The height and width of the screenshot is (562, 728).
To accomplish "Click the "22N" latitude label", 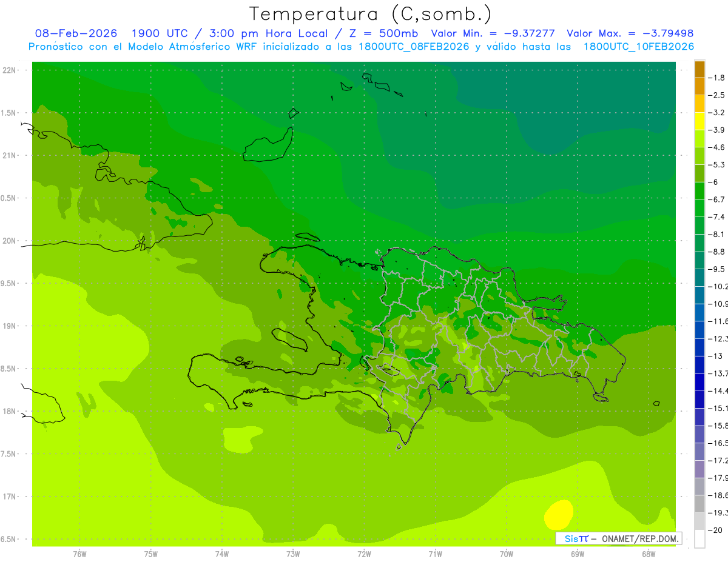I will 10,70.
